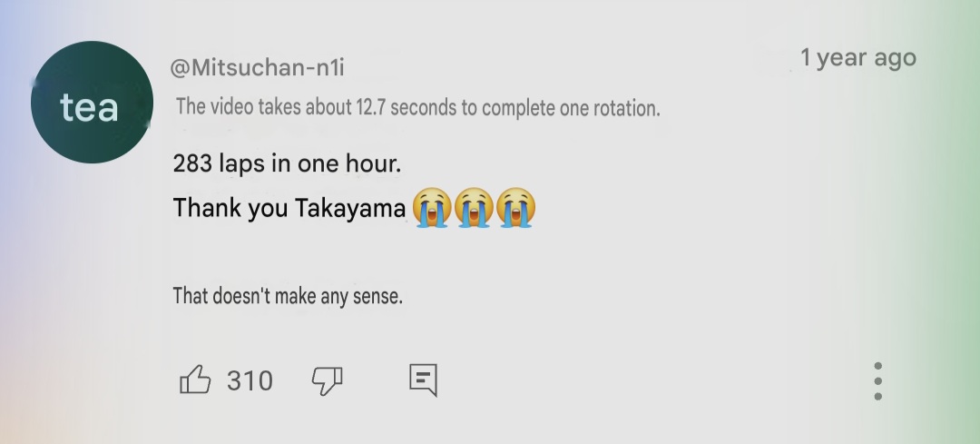Image resolution: width=980 pixels, height=444 pixels.
Task: Click the number '283' in the comment
Action: [191, 163]
